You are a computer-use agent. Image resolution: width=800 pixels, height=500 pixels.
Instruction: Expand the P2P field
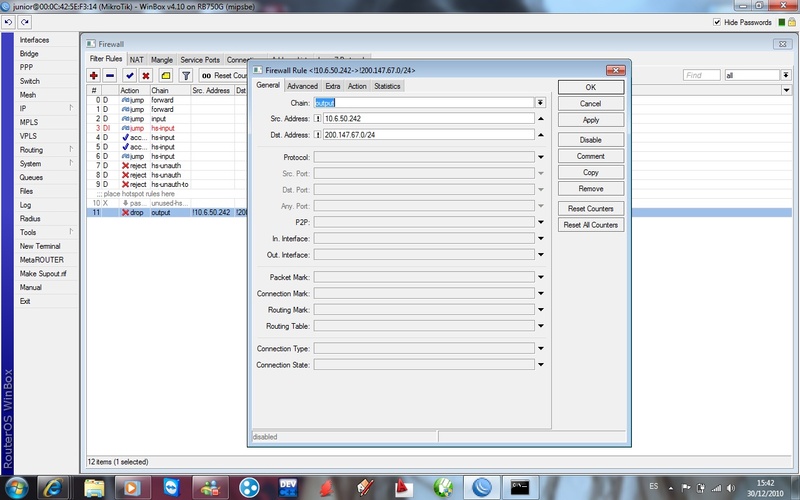(x=541, y=222)
